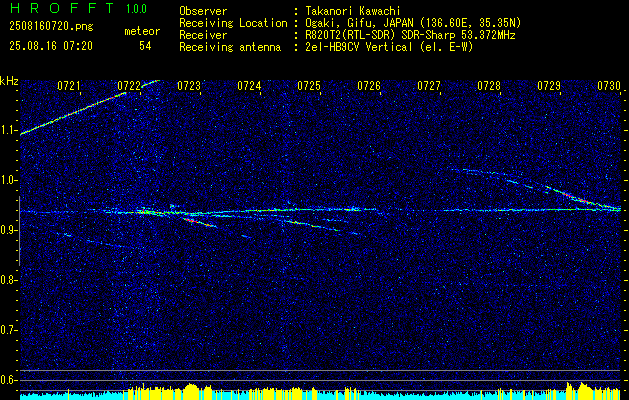Click time marker 0727
This screenshot has height=400, width=629.
tap(429, 85)
